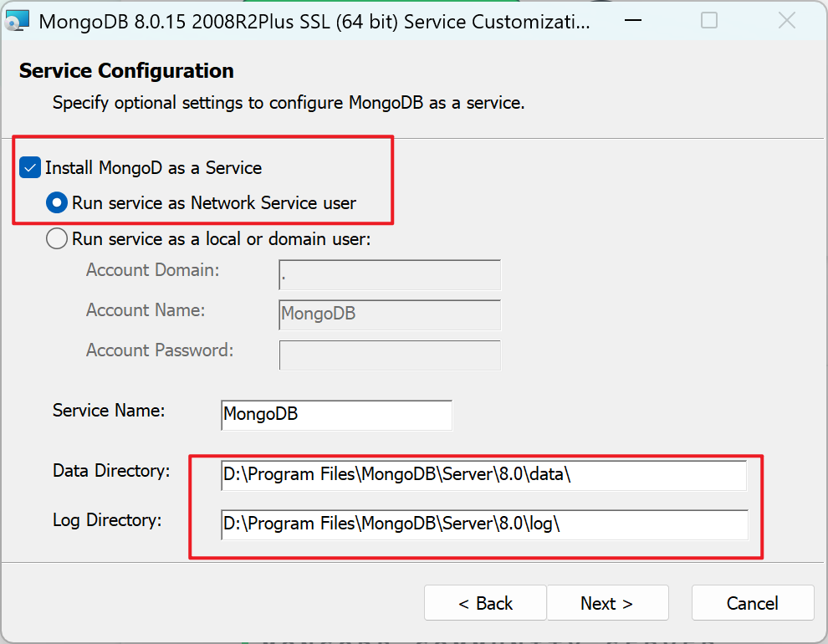
Task: Click the Service Configuration heading
Action: click(x=127, y=71)
